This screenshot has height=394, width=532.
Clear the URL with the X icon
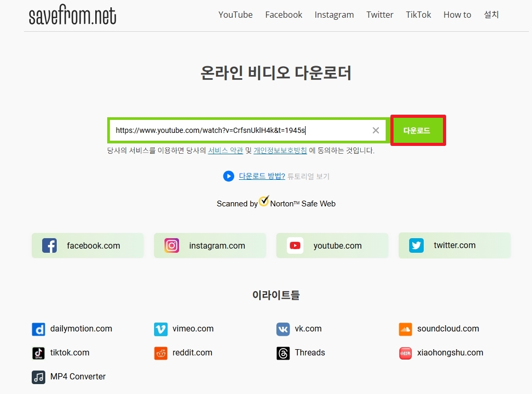[376, 130]
